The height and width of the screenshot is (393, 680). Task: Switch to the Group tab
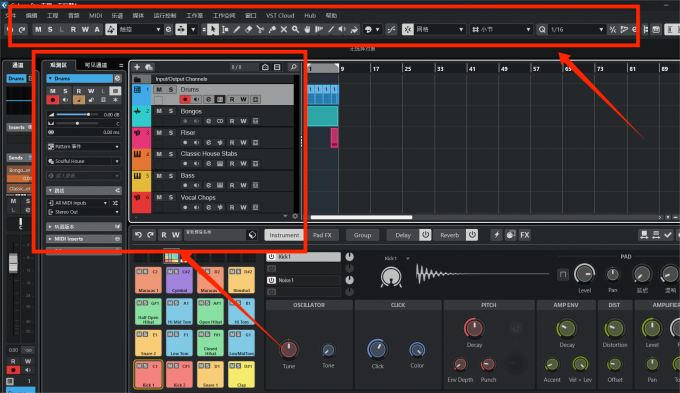point(363,235)
